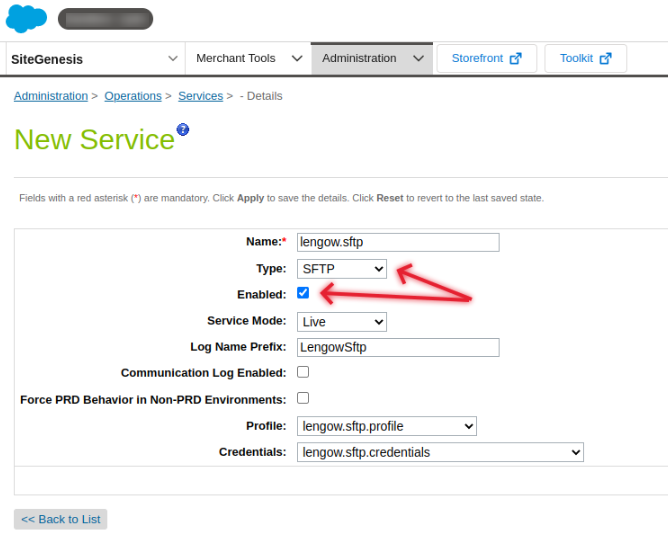Click the Salesforce cloud logo

pyautogui.click(x=26, y=18)
